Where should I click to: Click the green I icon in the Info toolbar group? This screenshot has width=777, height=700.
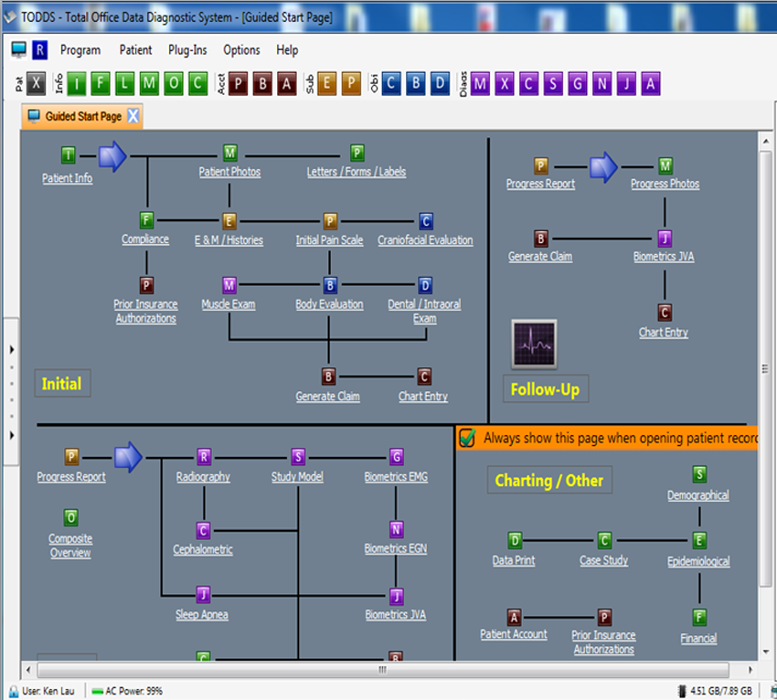click(76, 83)
